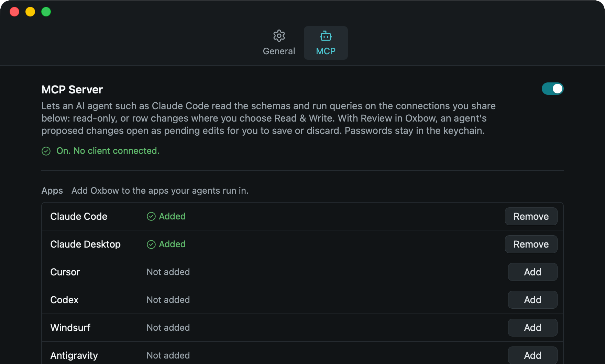Turn off the MCP Server toggle
605x364 pixels.
(552, 89)
